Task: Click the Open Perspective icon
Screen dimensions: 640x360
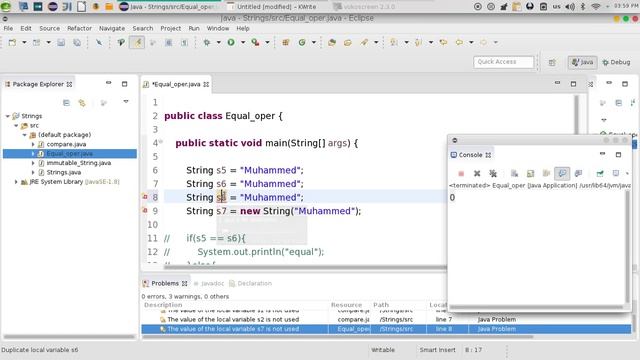Action: click(552, 62)
